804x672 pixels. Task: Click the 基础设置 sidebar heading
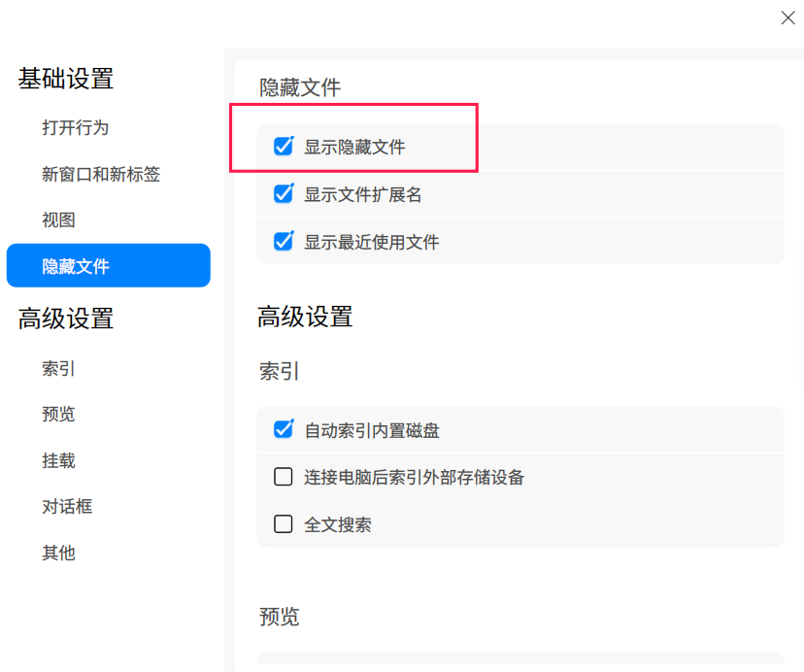66,79
